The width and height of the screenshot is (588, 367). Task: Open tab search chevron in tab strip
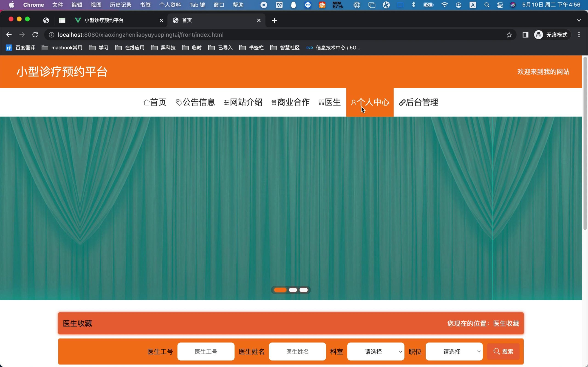point(579,20)
